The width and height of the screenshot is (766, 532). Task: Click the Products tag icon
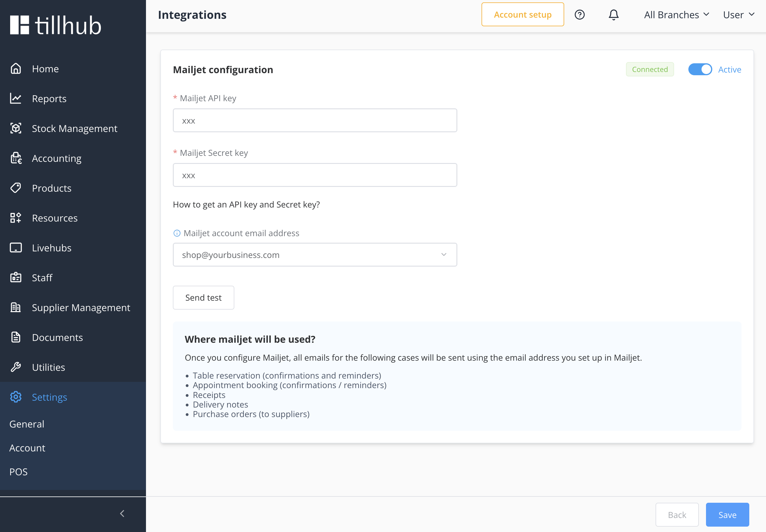16,188
